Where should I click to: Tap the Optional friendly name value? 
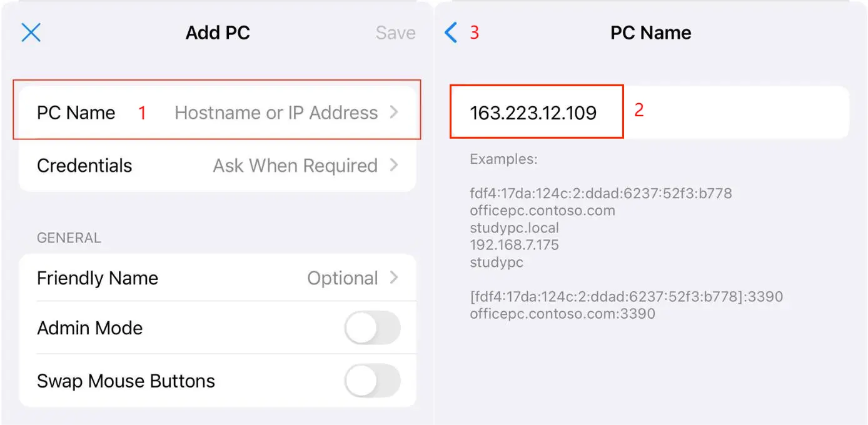pyautogui.click(x=343, y=278)
